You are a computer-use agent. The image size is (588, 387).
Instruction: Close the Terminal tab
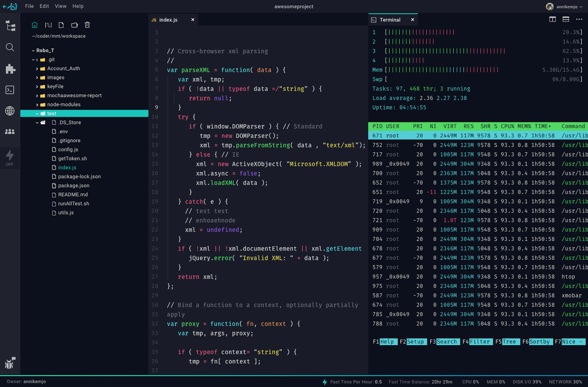(x=412, y=19)
